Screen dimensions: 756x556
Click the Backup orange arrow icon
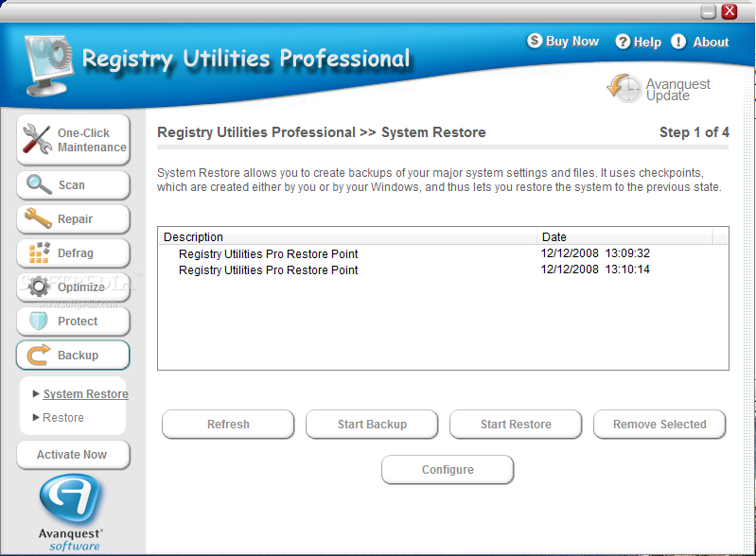(x=39, y=356)
